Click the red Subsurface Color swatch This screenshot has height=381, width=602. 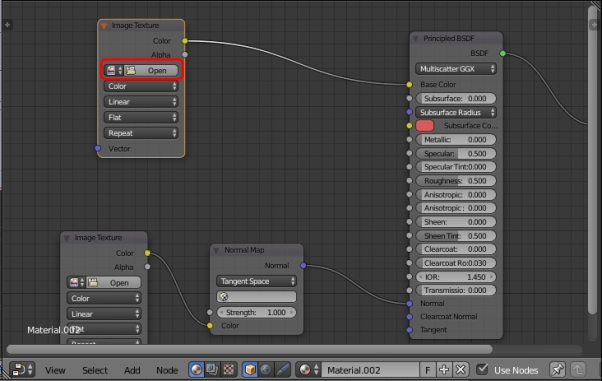click(425, 126)
